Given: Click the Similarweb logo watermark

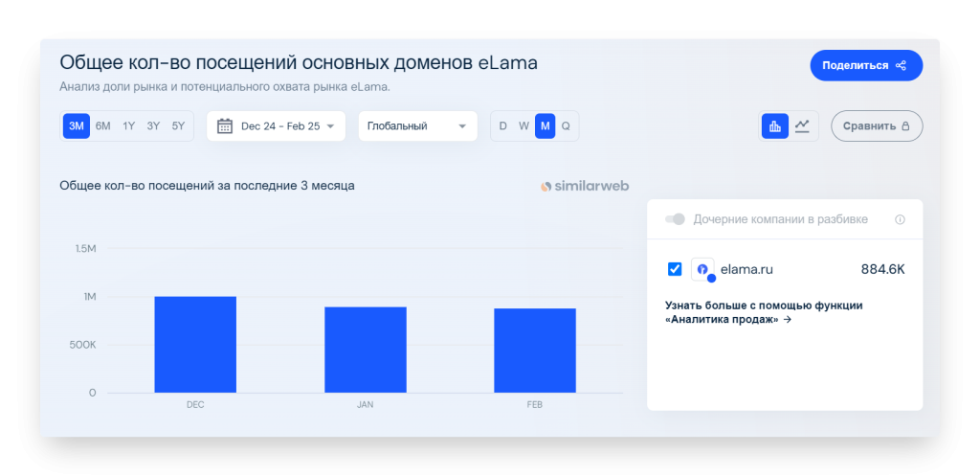Looking at the screenshot, I should point(585,186).
